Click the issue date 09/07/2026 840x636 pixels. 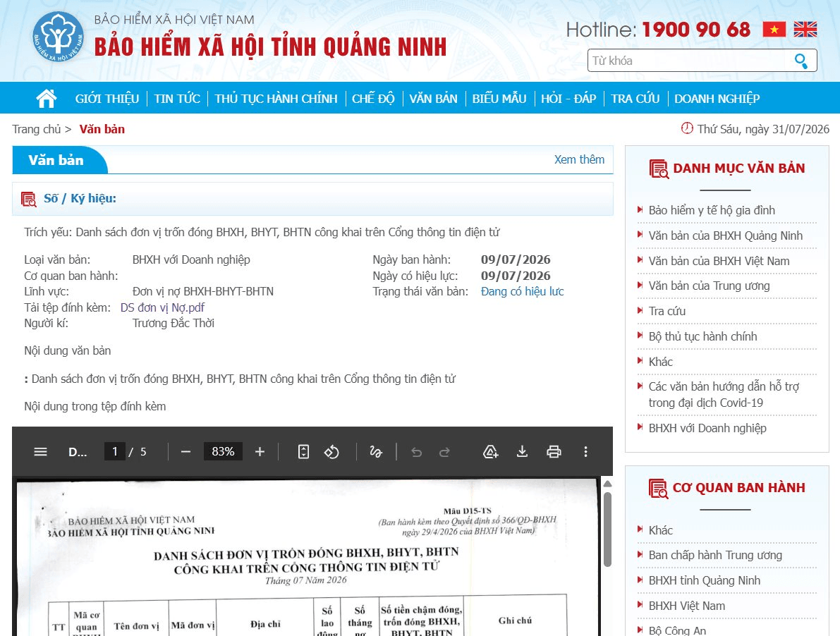[516, 259]
